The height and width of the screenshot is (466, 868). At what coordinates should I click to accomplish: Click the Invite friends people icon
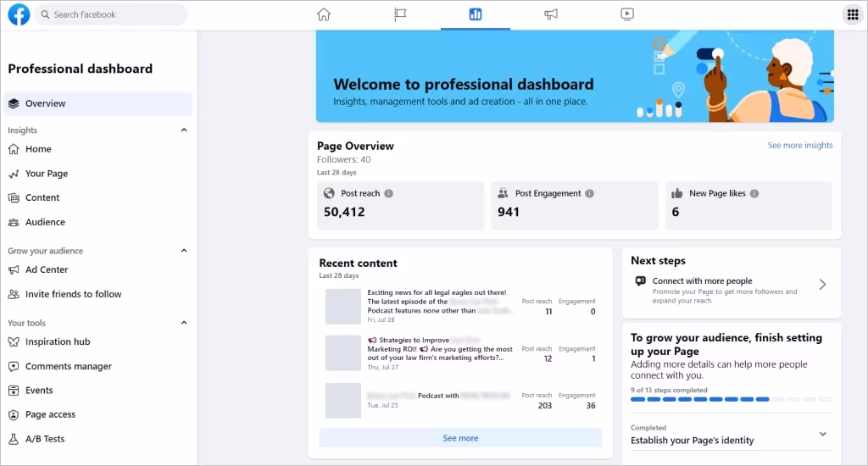pyautogui.click(x=14, y=294)
